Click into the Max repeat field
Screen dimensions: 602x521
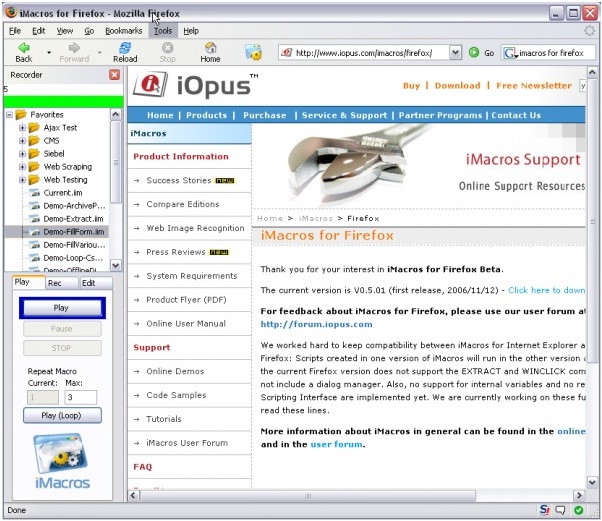(81, 397)
